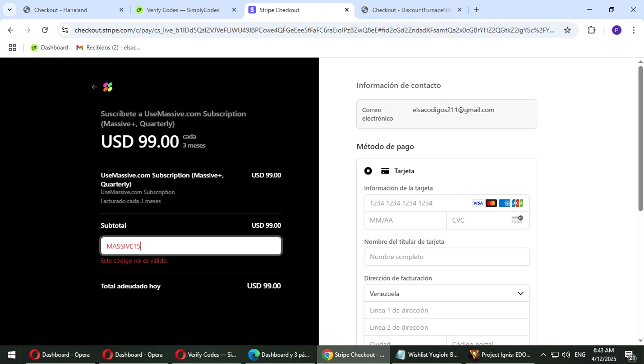Image resolution: width=644 pixels, height=364 pixels.
Task: Close the Checkout - Hahaland tab
Action: (x=121, y=10)
